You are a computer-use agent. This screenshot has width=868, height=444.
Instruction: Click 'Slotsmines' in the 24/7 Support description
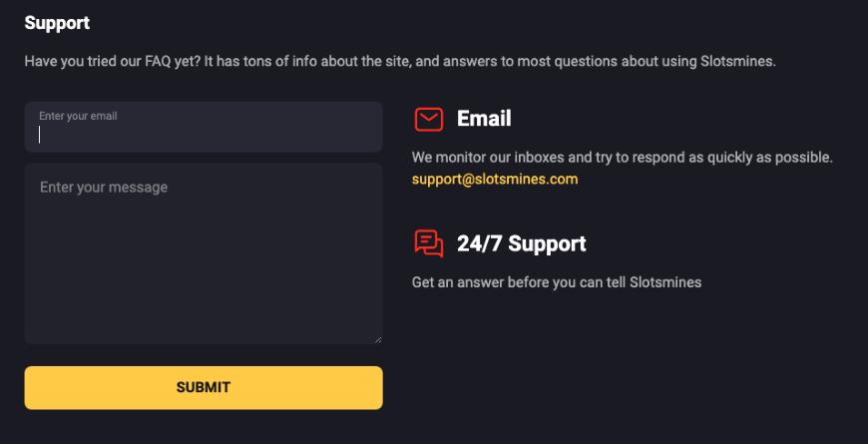[x=665, y=282]
